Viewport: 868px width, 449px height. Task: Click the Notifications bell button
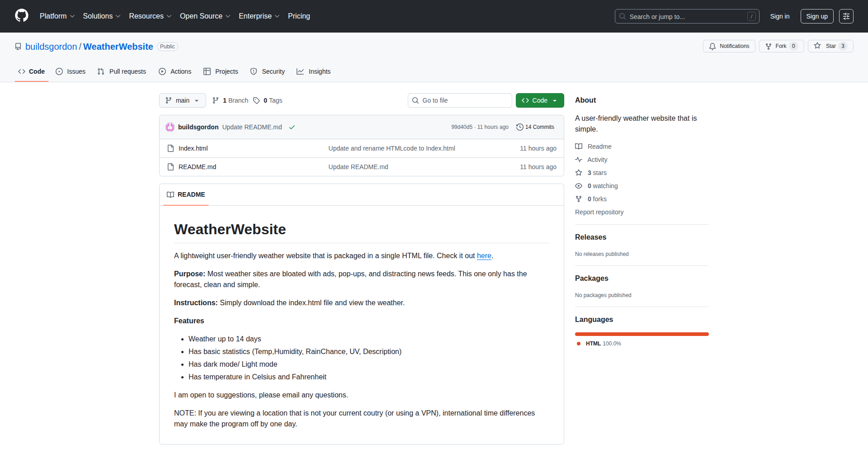[x=729, y=46]
